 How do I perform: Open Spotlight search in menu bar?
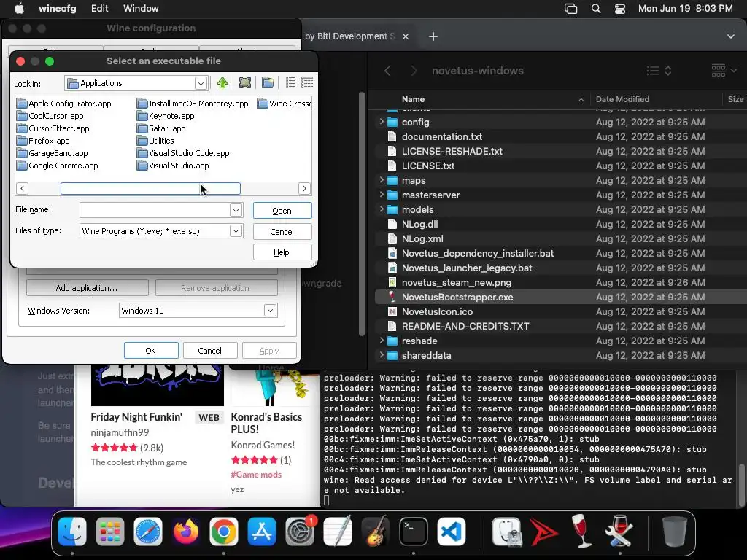[x=595, y=9]
